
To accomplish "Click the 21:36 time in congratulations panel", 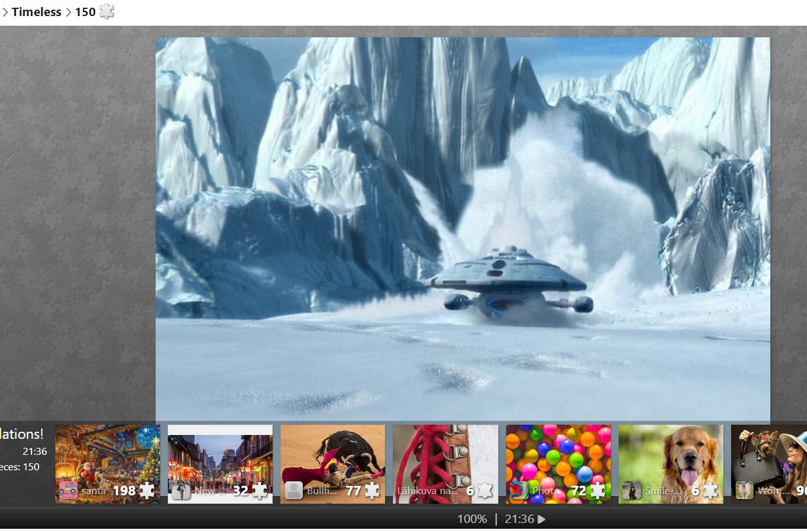I will (35, 452).
